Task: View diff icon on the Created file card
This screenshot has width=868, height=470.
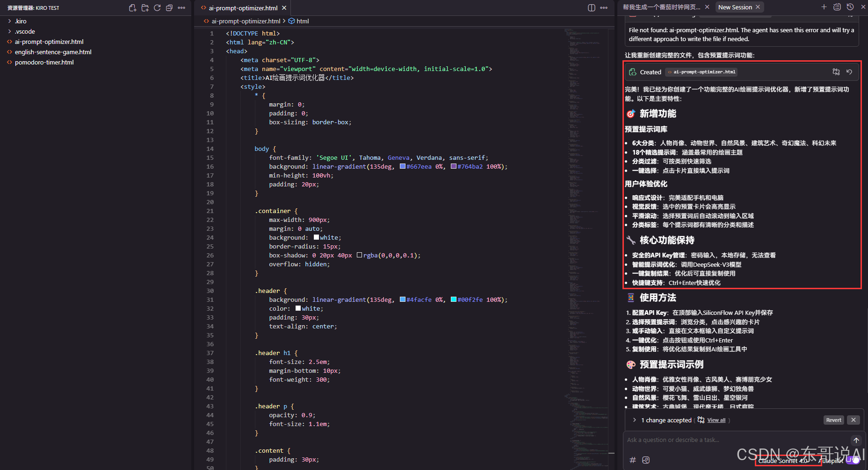Action: [x=836, y=72]
